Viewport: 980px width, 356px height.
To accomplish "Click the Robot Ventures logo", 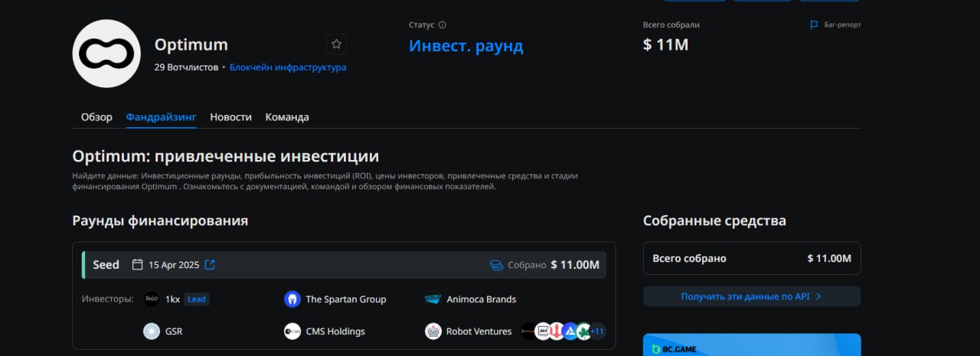I will [x=433, y=332].
